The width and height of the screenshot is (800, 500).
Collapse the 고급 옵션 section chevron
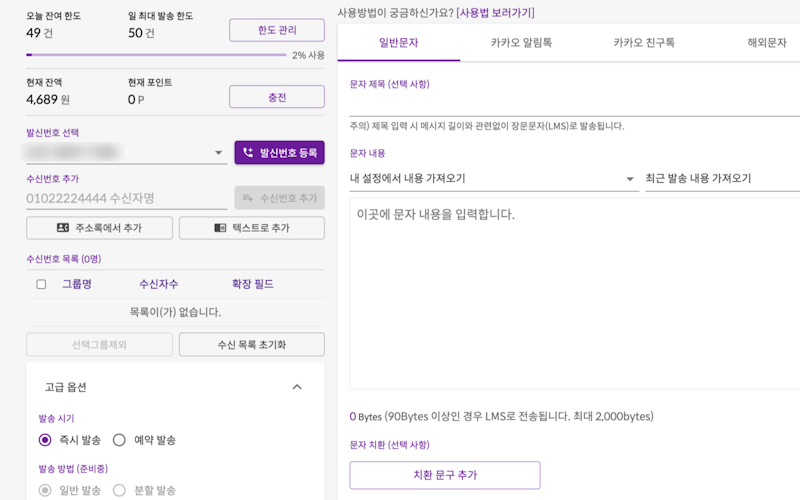pos(296,386)
